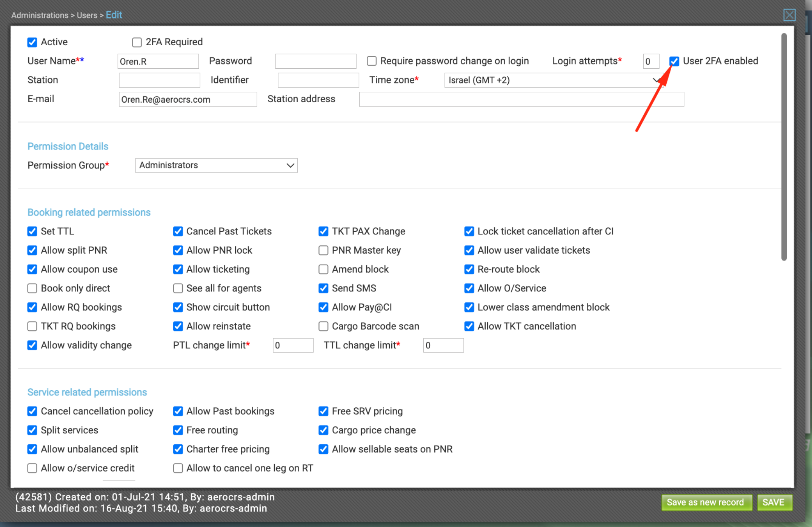Go to Administrations breadcrumb
Image resolution: width=812 pixels, height=527 pixels.
point(40,15)
